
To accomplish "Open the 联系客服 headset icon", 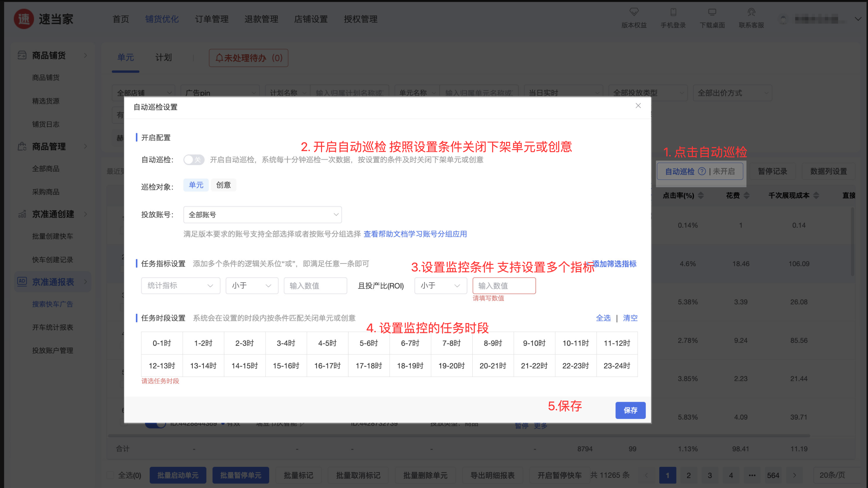I will (751, 12).
